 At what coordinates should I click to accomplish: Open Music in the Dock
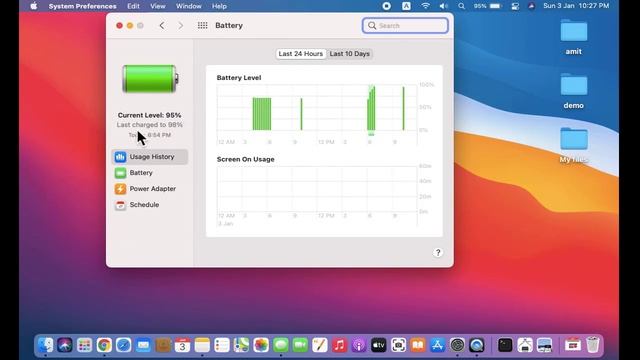[x=339, y=345]
